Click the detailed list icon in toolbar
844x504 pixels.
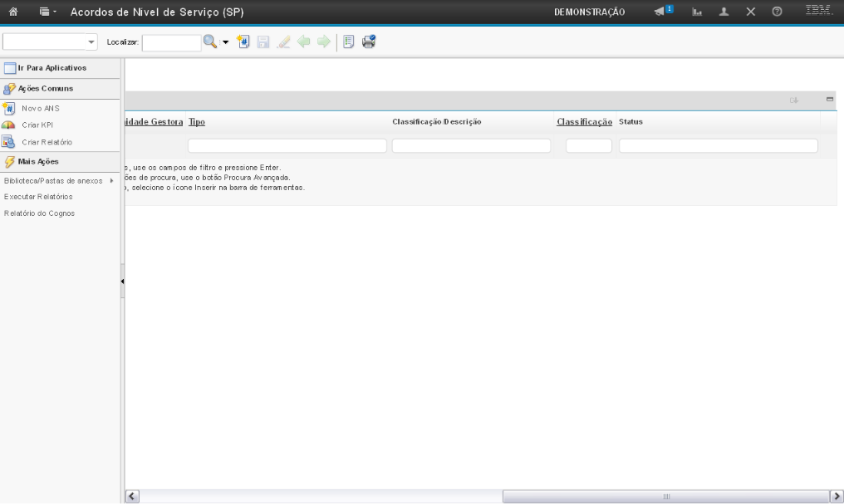[350, 42]
